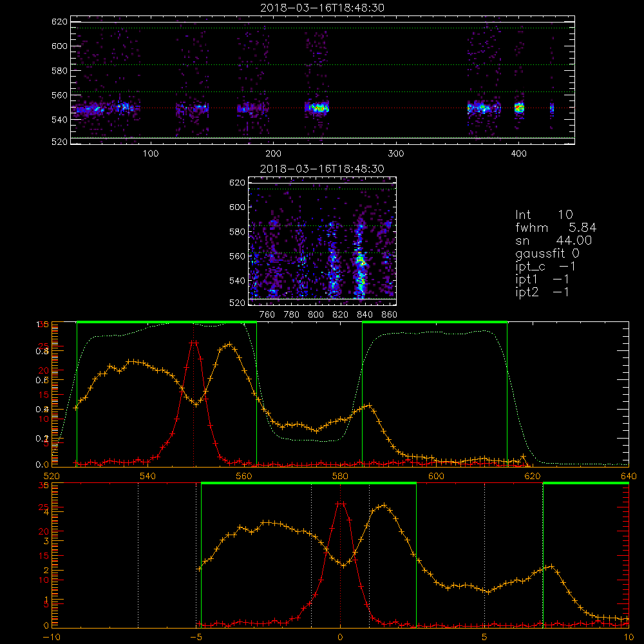Click the -5 x-axis label of the bottom plot
Viewport: 644px width, 644px height.
click(x=196, y=637)
